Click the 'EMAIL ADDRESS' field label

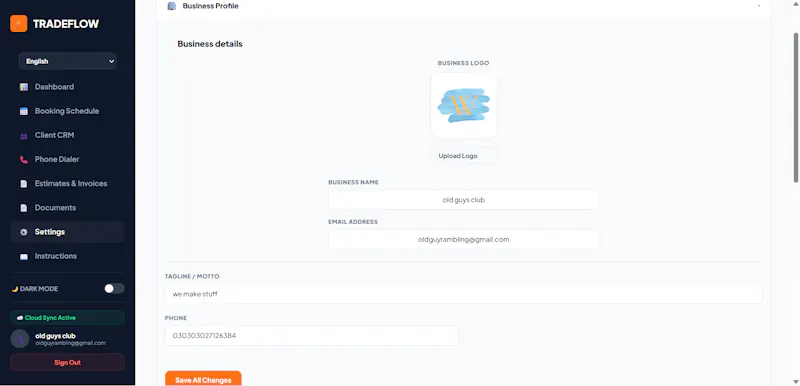click(x=353, y=222)
